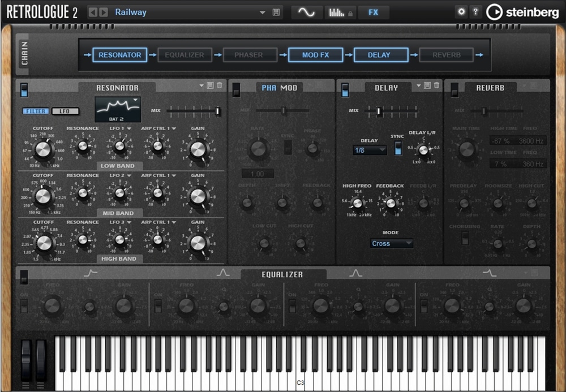
Task: Select the MOD FX chain slot
Action: pos(315,55)
